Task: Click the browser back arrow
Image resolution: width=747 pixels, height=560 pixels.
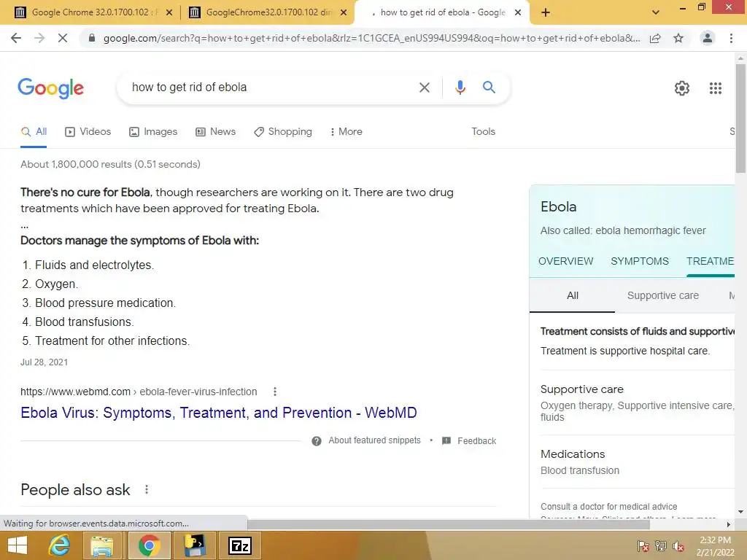Action: tap(16, 38)
